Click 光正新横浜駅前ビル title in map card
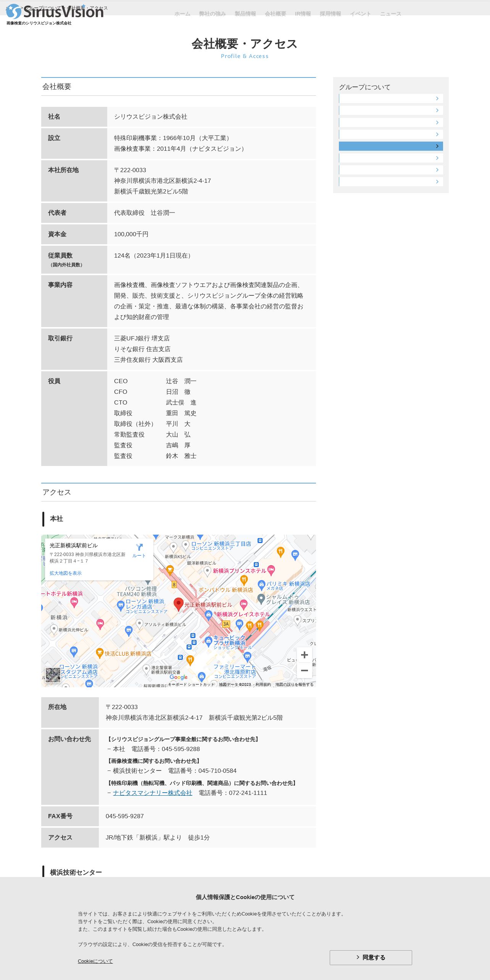Image resolution: width=490 pixels, height=980 pixels. point(74,545)
